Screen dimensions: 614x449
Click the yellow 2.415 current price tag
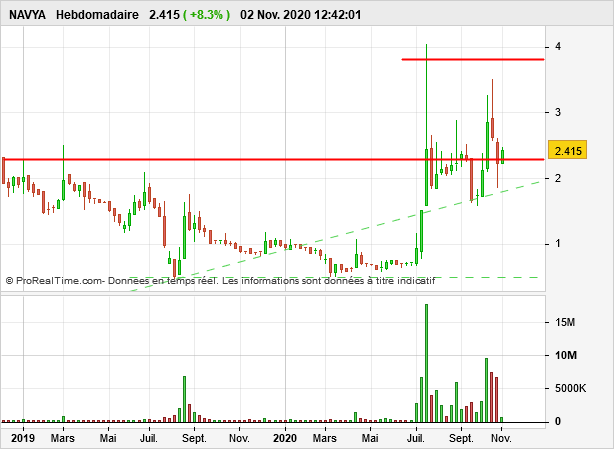(x=567, y=151)
